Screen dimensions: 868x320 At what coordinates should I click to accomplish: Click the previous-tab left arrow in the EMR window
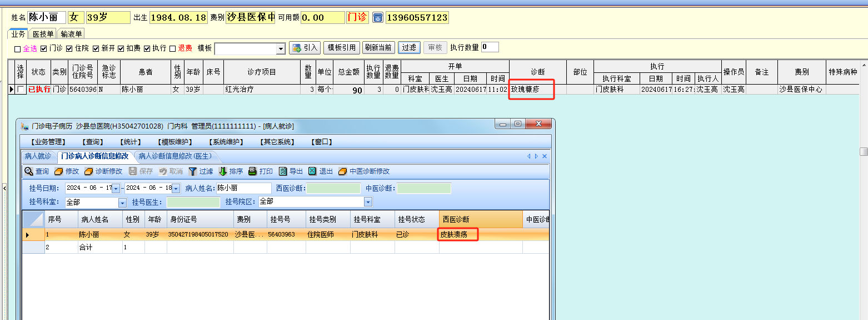(x=528, y=156)
